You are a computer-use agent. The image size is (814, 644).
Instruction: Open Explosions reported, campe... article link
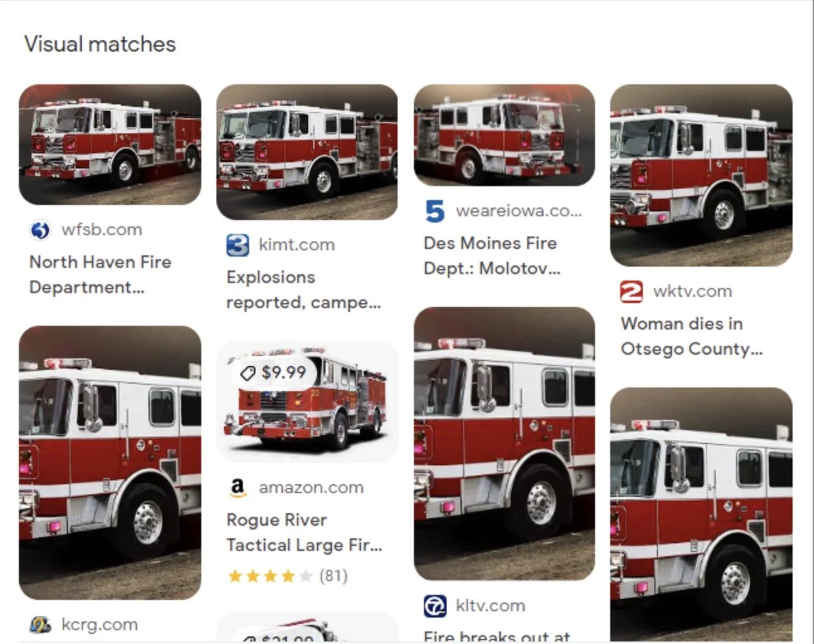(x=304, y=289)
